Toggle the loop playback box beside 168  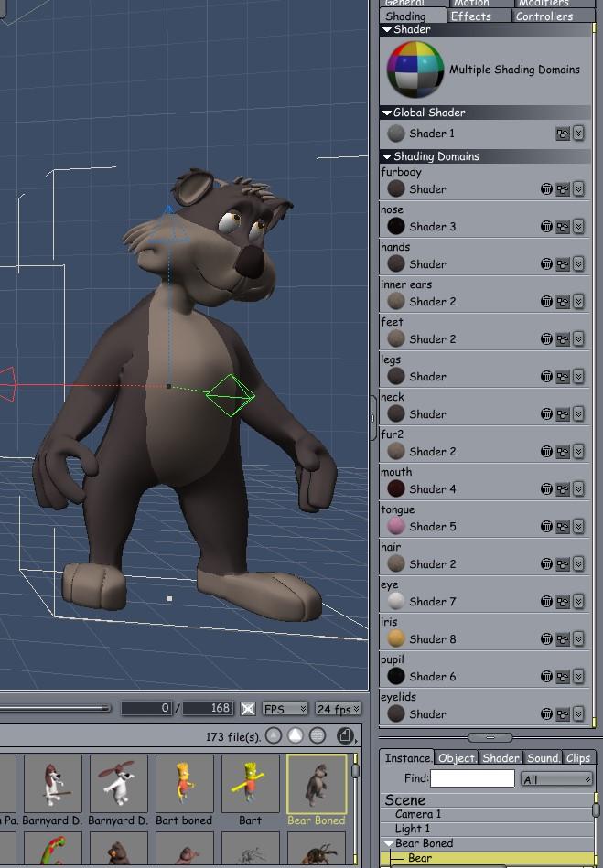(248, 709)
